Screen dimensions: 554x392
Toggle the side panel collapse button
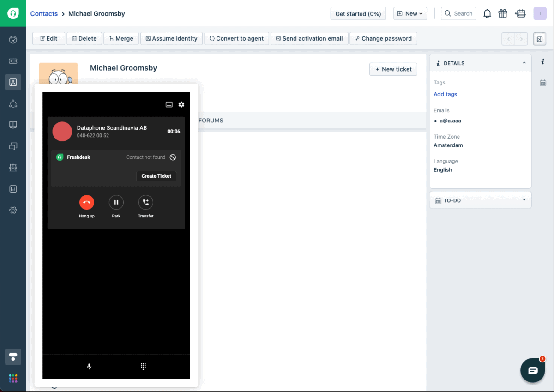click(x=539, y=39)
